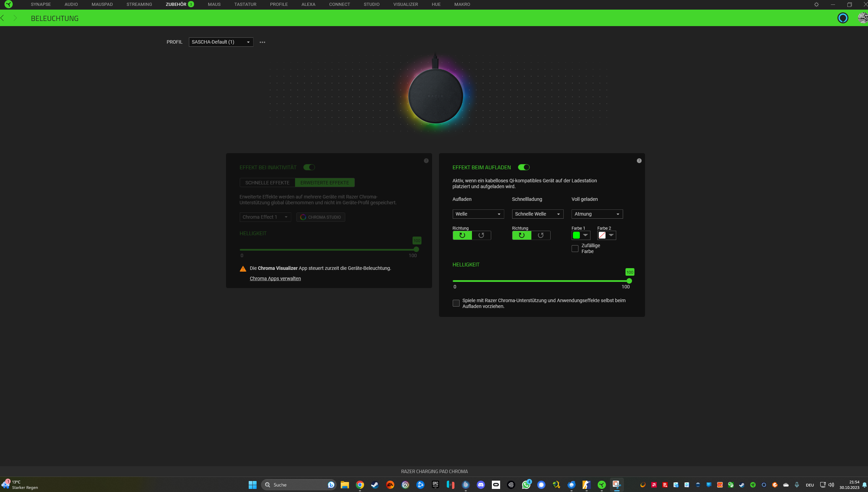Viewport: 868px width, 492px height.
Task: Switch to the SYNAPSE tab
Action: point(41,4)
